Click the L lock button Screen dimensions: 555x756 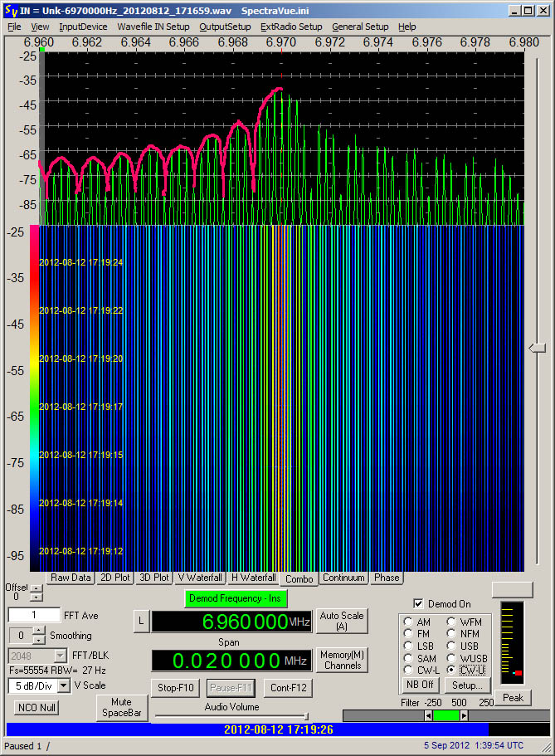click(x=141, y=621)
